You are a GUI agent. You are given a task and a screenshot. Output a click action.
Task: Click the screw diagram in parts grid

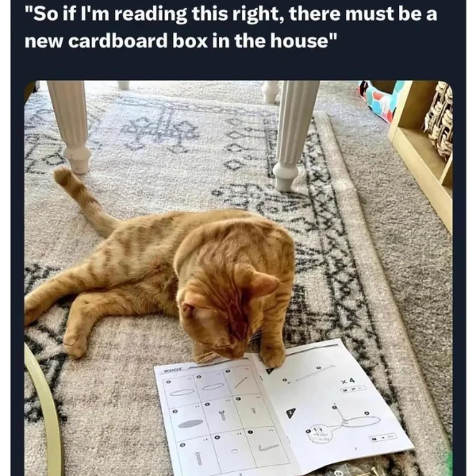[223, 415]
